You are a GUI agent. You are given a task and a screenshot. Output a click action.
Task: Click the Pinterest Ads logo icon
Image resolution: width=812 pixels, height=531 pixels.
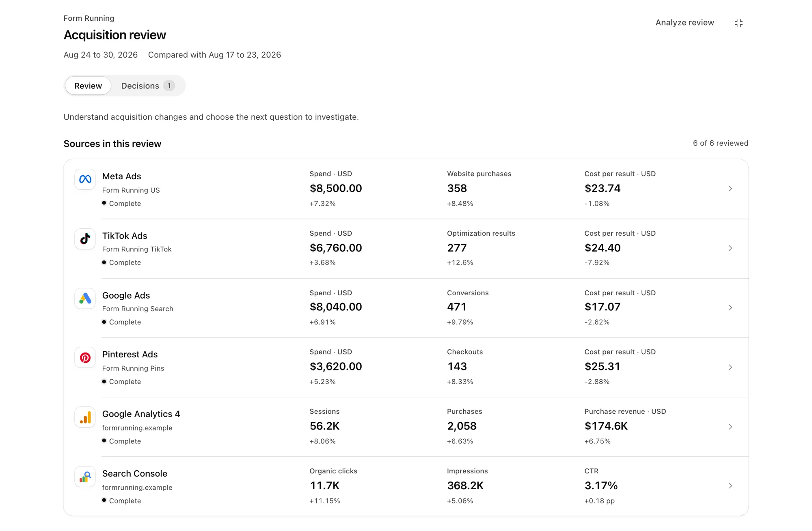pyautogui.click(x=85, y=358)
